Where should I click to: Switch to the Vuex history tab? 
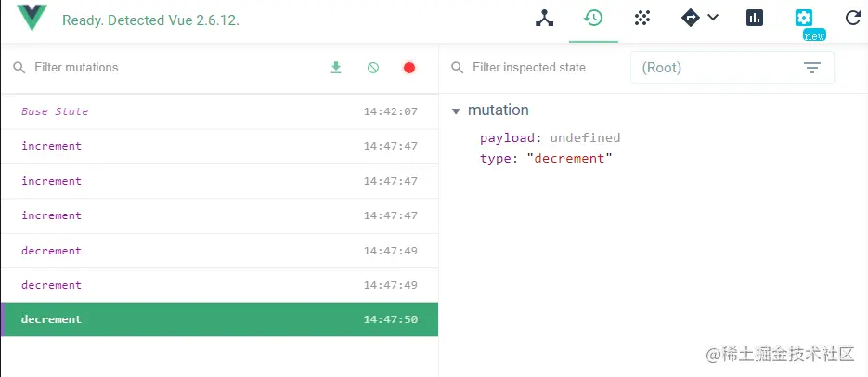593,18
